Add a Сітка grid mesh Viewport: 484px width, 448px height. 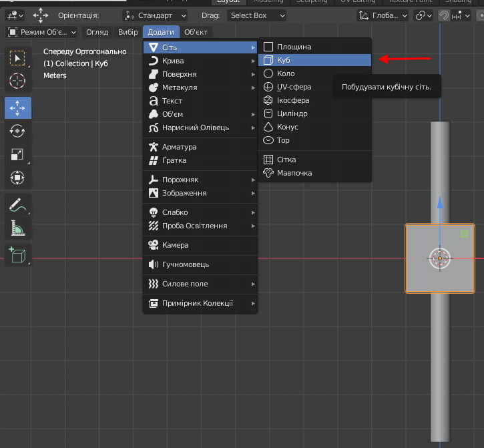[314, 160]
